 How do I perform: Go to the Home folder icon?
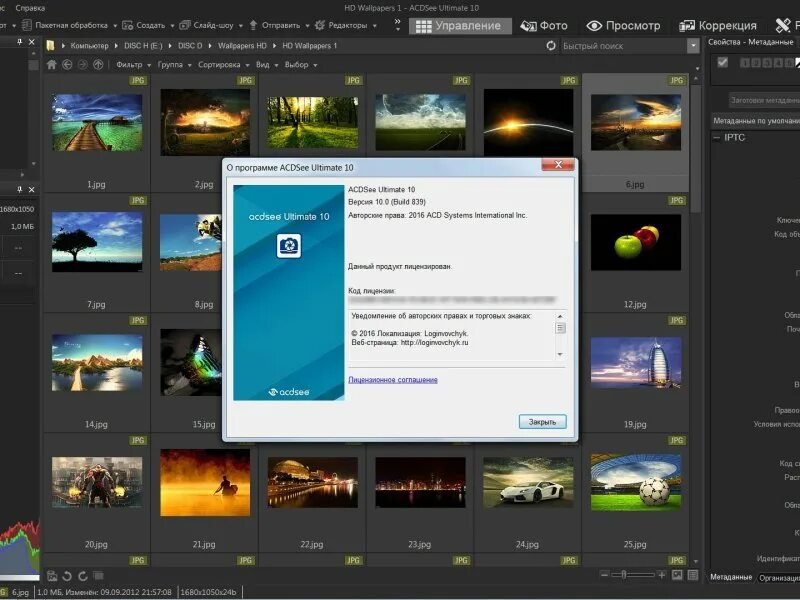[52, 65]
